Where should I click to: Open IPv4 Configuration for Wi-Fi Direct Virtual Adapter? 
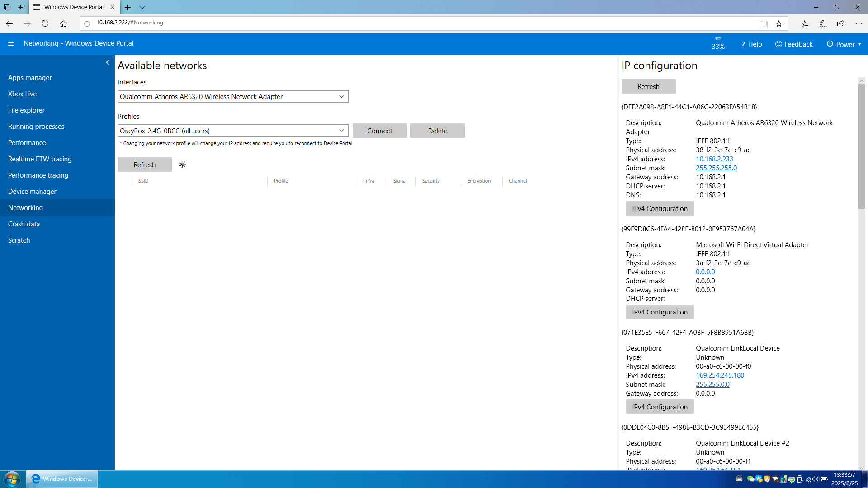[660, 312]
